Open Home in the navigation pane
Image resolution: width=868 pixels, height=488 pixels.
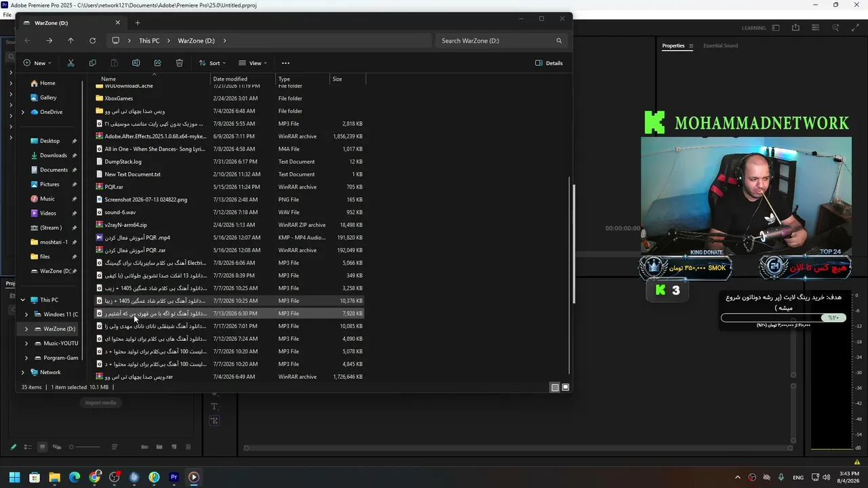coord(47,83)
